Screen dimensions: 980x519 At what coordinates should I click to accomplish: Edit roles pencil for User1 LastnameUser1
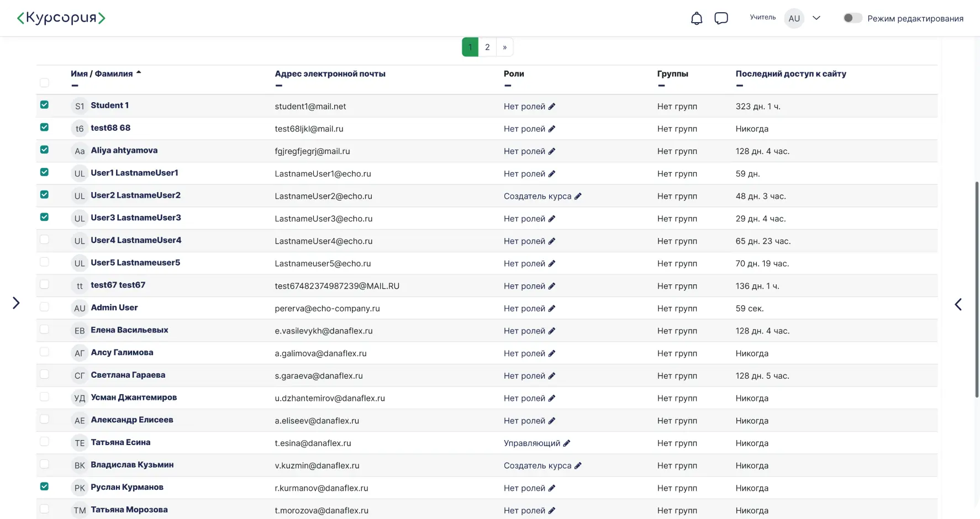coord(552,174)
